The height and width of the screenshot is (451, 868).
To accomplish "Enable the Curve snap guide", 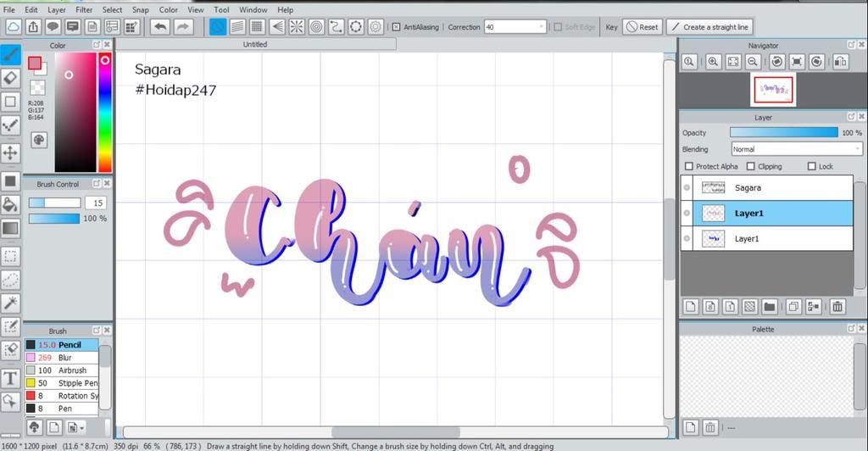I will pos(336,26).
